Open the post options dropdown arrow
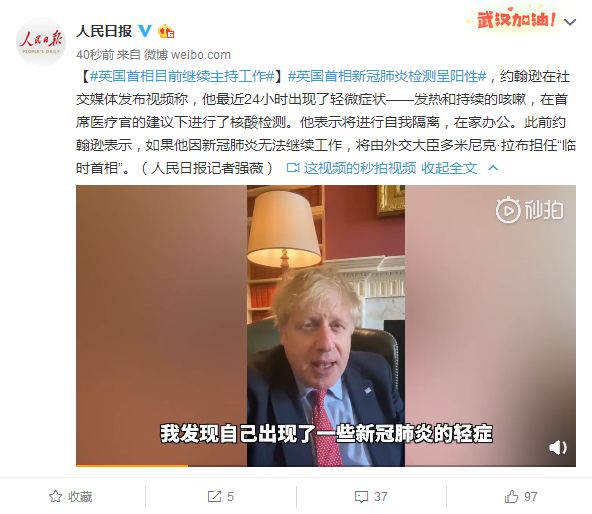 (570, 22)
